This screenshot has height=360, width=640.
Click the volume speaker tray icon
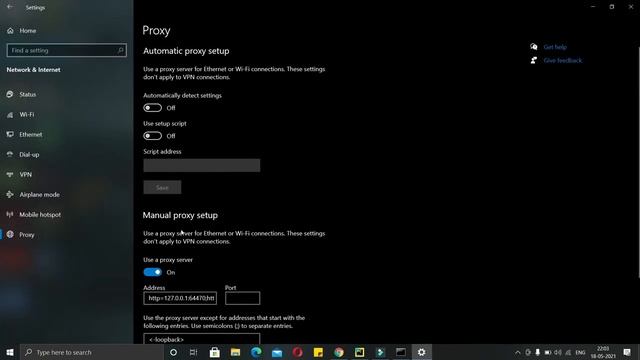tap(558, 352)
